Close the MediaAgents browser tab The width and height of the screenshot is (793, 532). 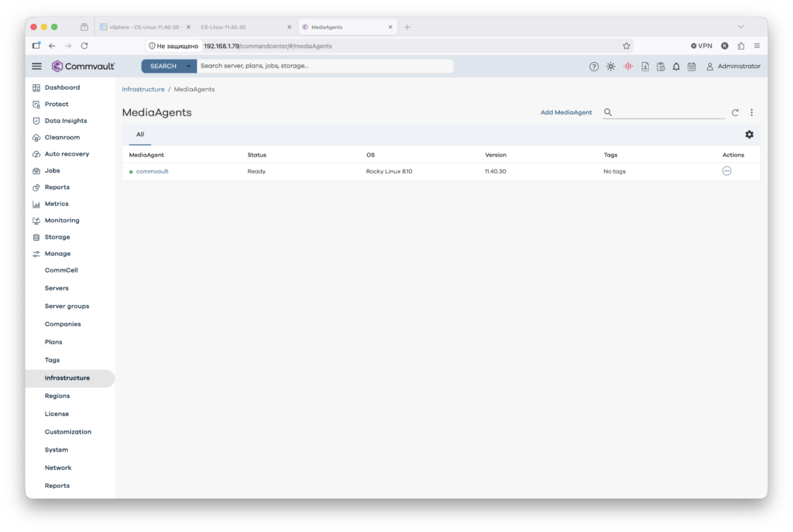(390, 27)
